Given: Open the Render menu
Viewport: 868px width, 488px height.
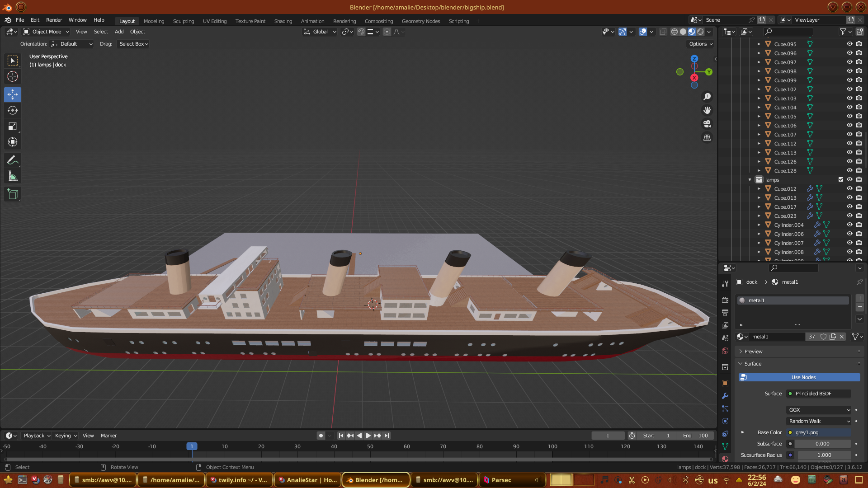Looking at the screenshot, I should (x=54, y=20).
